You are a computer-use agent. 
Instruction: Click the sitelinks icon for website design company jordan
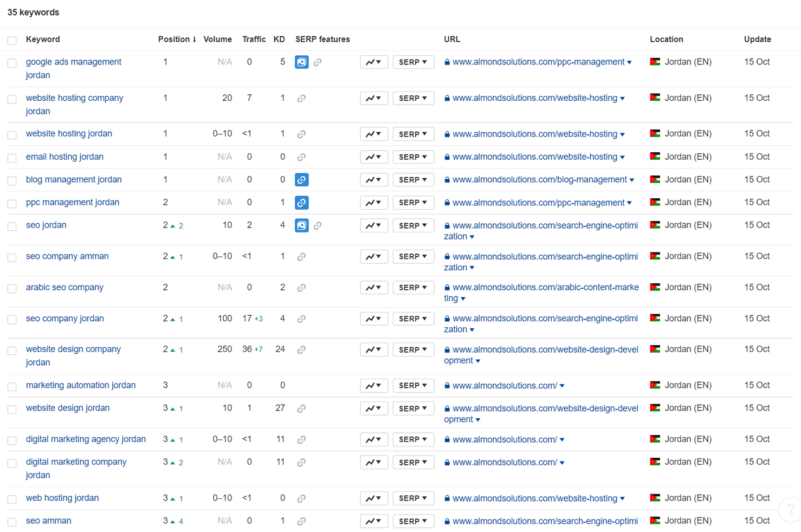click(x=301, y=350)
